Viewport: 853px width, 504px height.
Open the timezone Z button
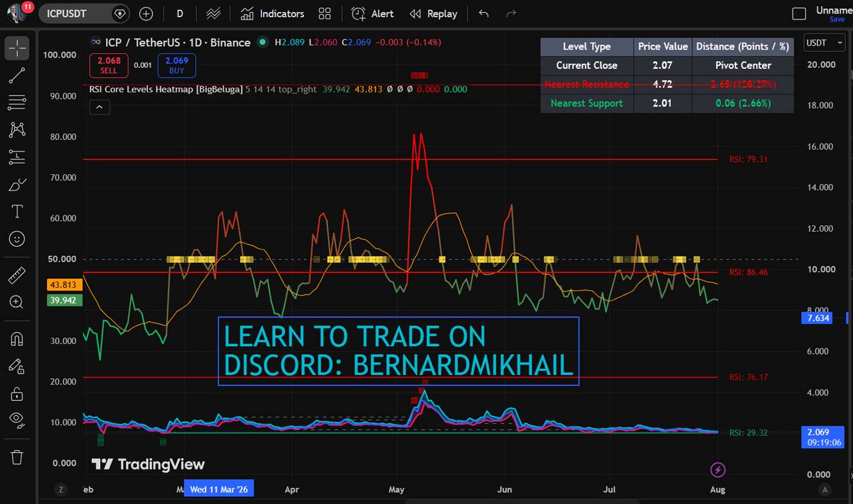[x=62, y=489]
